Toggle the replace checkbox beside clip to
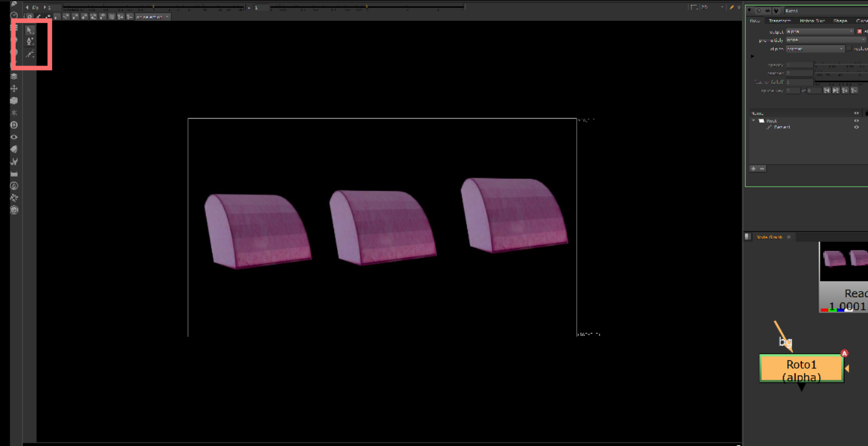 pyautogui.click(x=849, y=49)
